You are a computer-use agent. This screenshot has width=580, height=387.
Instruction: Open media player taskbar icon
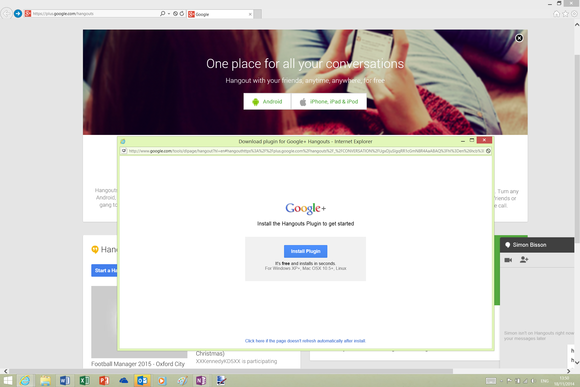[162, 380]
